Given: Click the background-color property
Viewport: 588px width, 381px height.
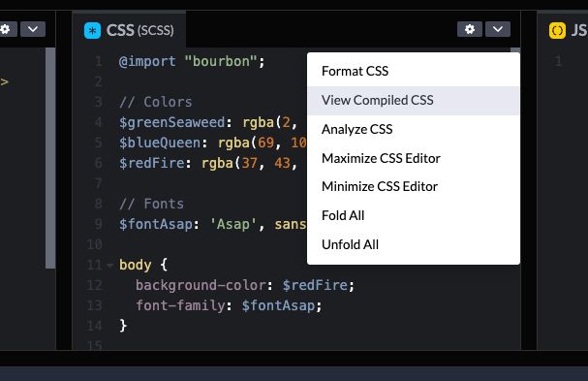Looking at the screenshot, I should tap(201, 285).
